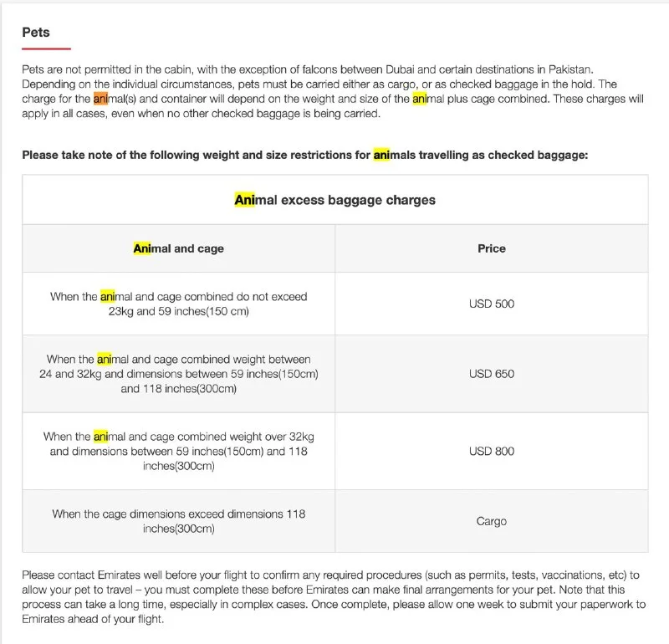Click the row about not exceeding 23kg
The width and height of the screenshot is (669, 644).
178,304
